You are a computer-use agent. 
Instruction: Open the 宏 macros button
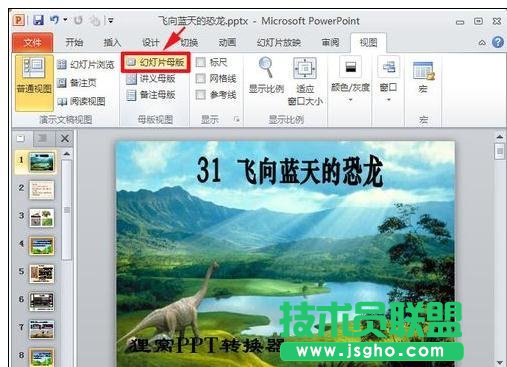pyautogui.click(x=423, y=76)
